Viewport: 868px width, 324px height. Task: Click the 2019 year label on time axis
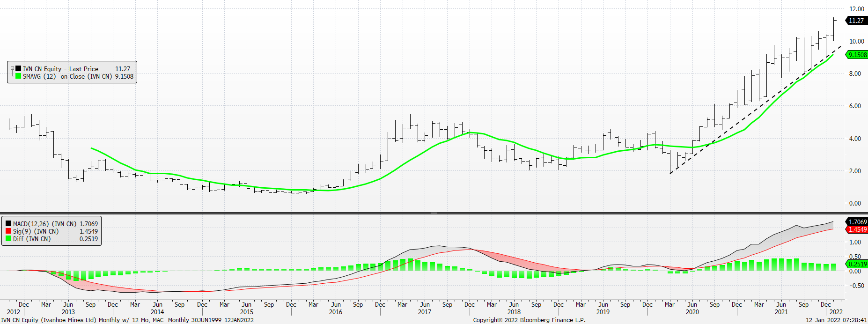(603, 312)
